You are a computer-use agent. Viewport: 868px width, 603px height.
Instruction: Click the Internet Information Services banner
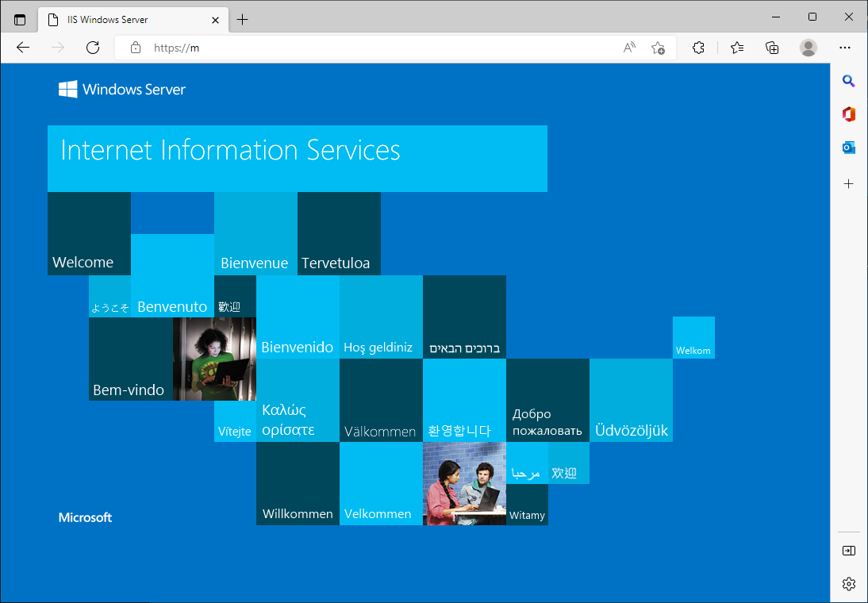point(298,159)
